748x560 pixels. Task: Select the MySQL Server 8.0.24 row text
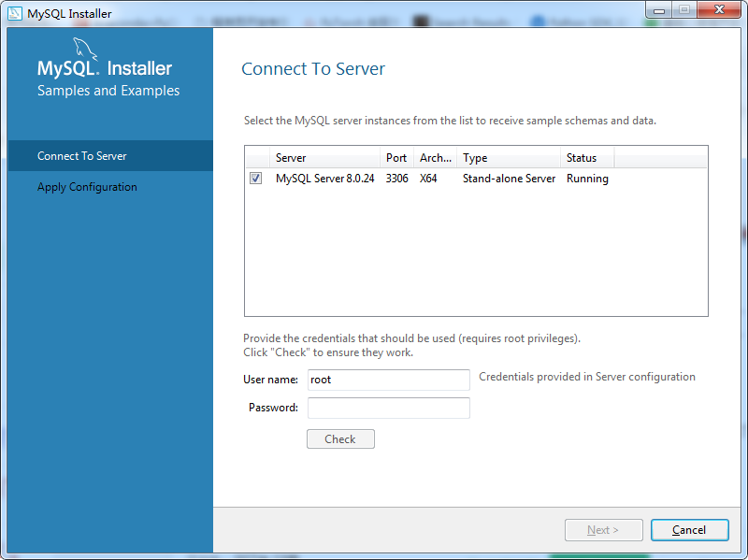(x=324, y=179)
